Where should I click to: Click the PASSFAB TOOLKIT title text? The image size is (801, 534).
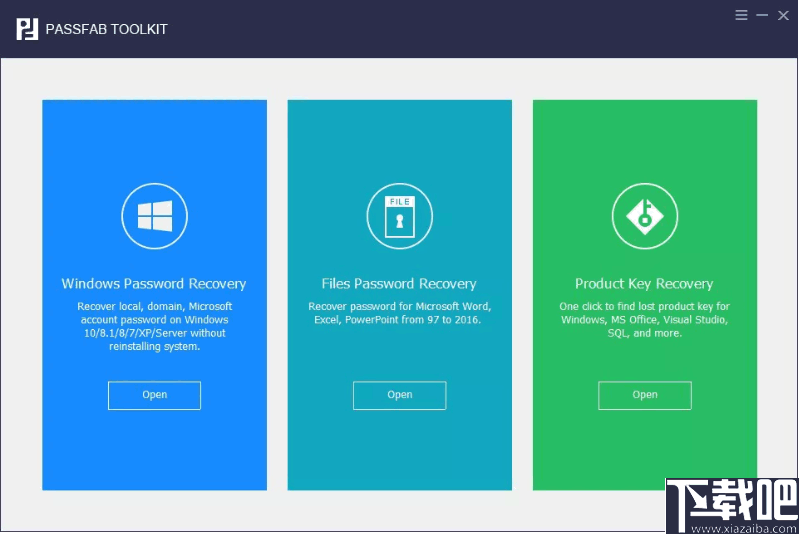pyautogui.click(x=107, y=29)
